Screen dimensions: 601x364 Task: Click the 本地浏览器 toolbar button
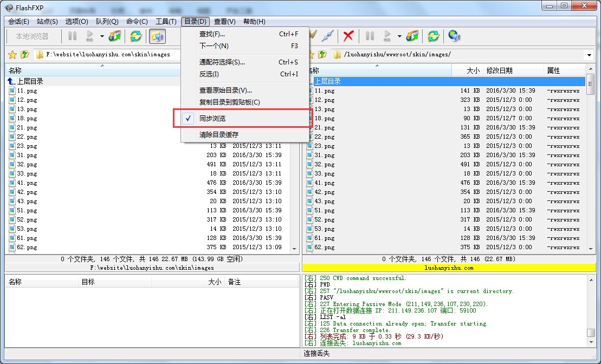point(32,36)
